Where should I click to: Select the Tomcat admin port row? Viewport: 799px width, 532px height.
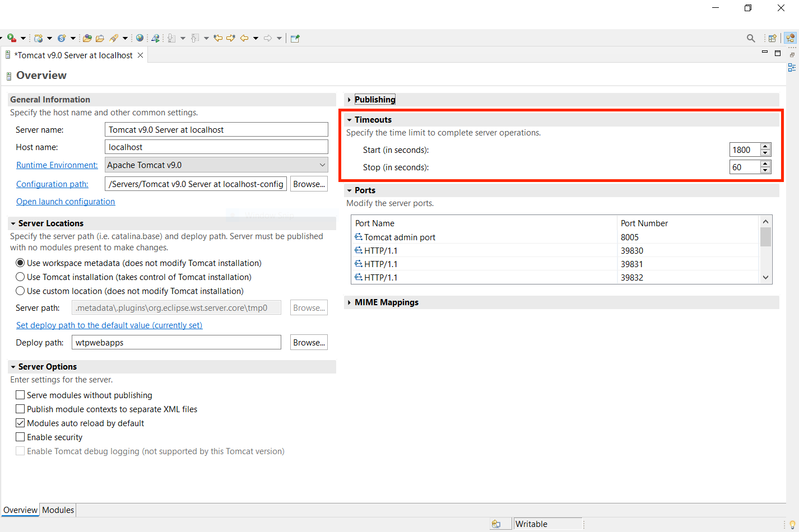(555, 237)
